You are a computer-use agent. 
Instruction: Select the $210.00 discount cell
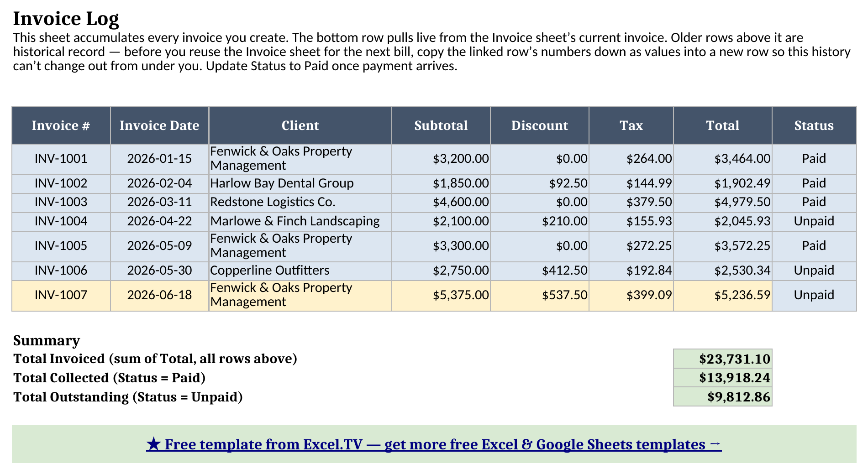click(x=540, y=221)
